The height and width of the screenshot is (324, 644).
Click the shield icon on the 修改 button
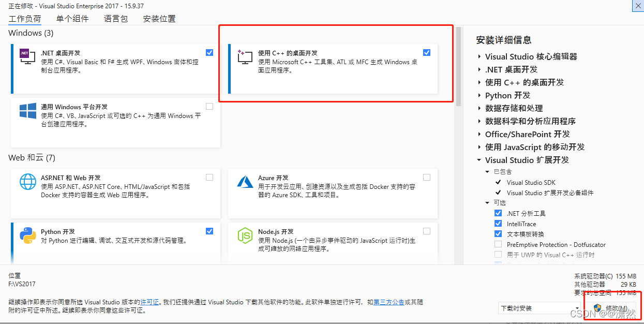pos(598,308)
